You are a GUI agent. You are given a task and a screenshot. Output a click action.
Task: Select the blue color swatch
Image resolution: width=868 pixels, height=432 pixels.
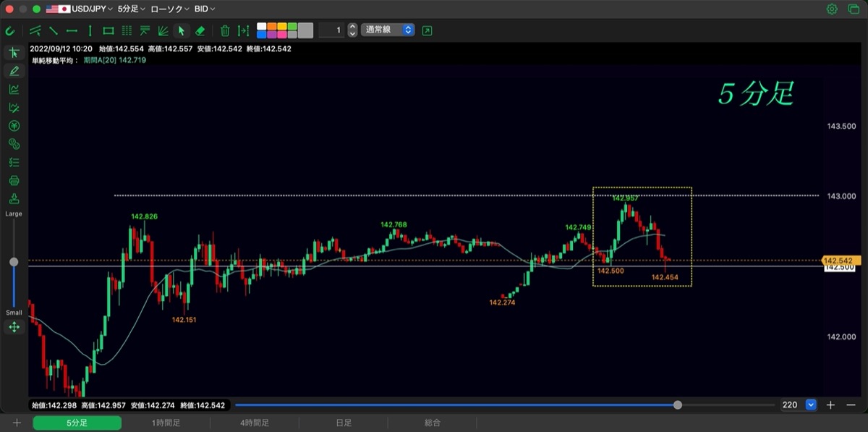click(262, 35)
